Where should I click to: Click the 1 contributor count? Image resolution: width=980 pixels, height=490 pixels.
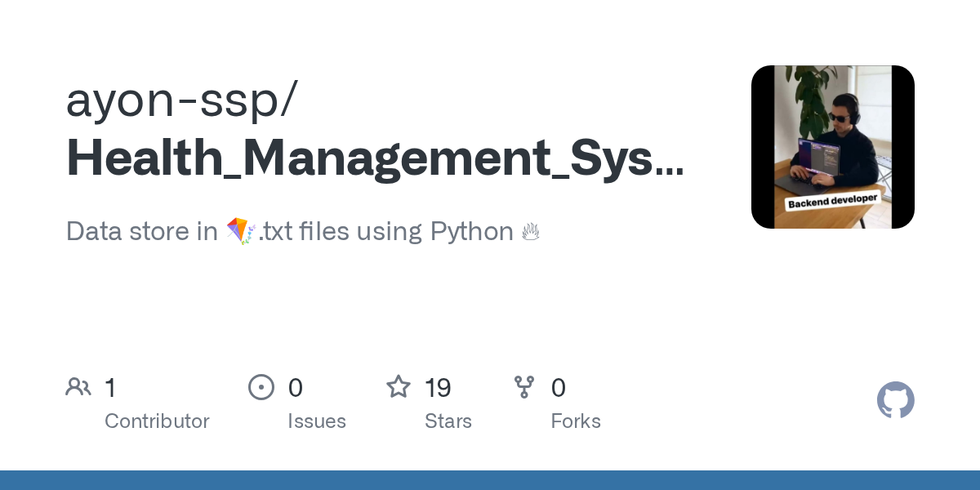110,388
